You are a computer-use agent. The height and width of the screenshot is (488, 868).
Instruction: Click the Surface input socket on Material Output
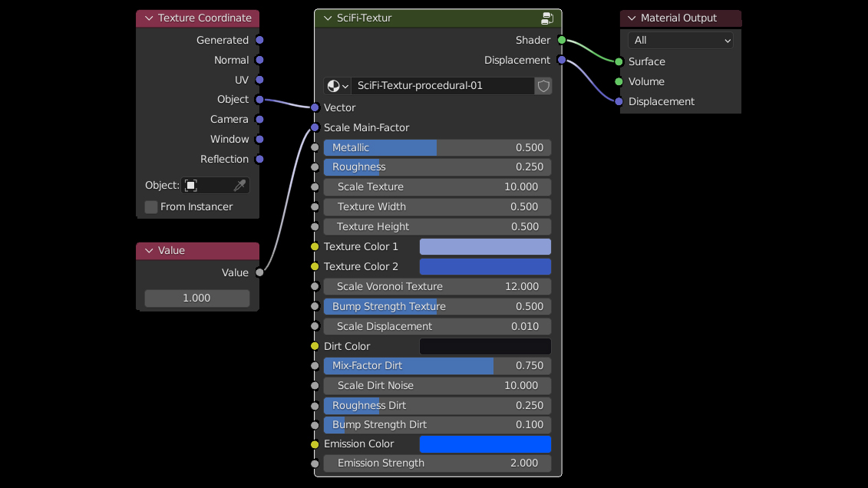click(619, 61)
